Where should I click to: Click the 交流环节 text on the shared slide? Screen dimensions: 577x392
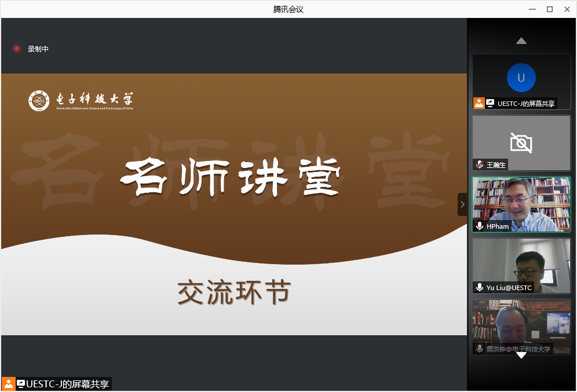coord(233,293)
